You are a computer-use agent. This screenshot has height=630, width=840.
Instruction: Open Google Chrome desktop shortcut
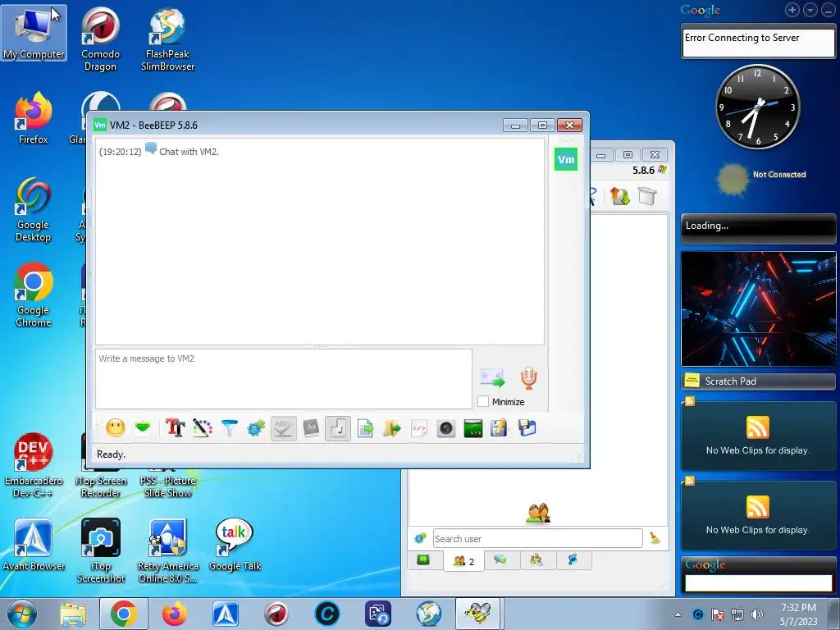[33, 294]
